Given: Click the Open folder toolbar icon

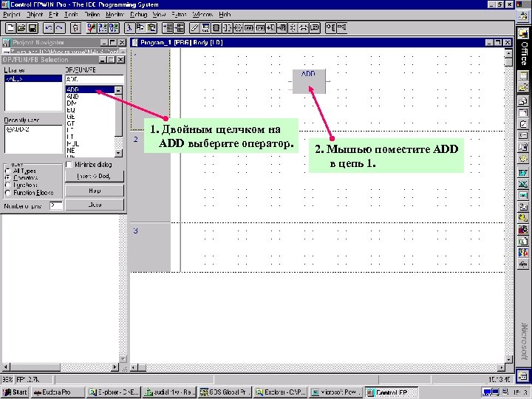Looking at the screenshot, I should tap(21, 28).
